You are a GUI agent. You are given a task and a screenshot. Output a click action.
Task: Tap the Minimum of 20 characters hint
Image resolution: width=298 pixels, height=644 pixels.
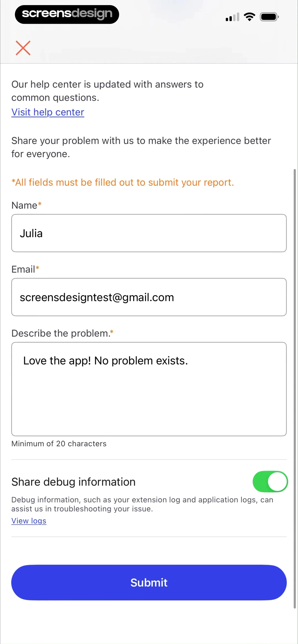point(59,443)
